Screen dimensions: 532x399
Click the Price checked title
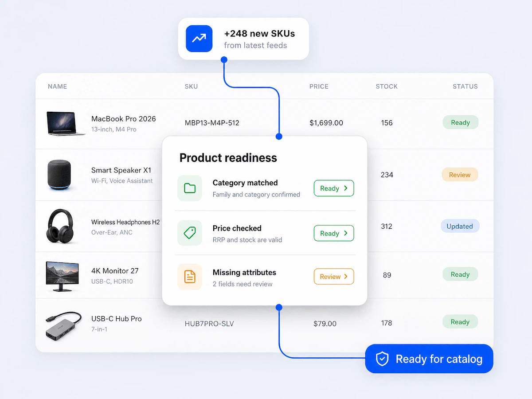point(237,228)
